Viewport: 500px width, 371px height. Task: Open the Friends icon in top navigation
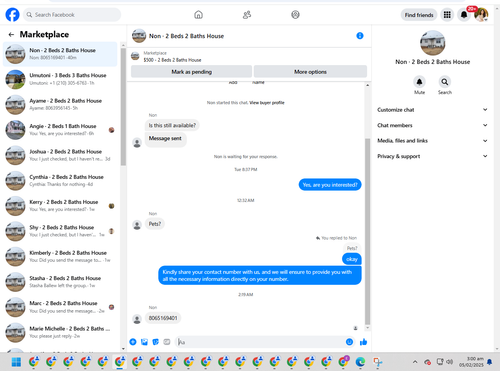(247, 15)
